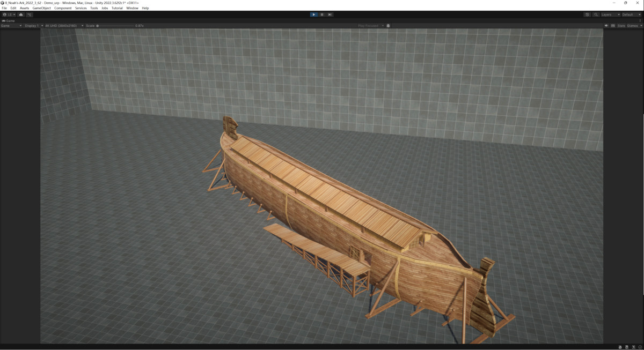Select the Game tab
Screen dimensions: 644x350
click(9, 20)
